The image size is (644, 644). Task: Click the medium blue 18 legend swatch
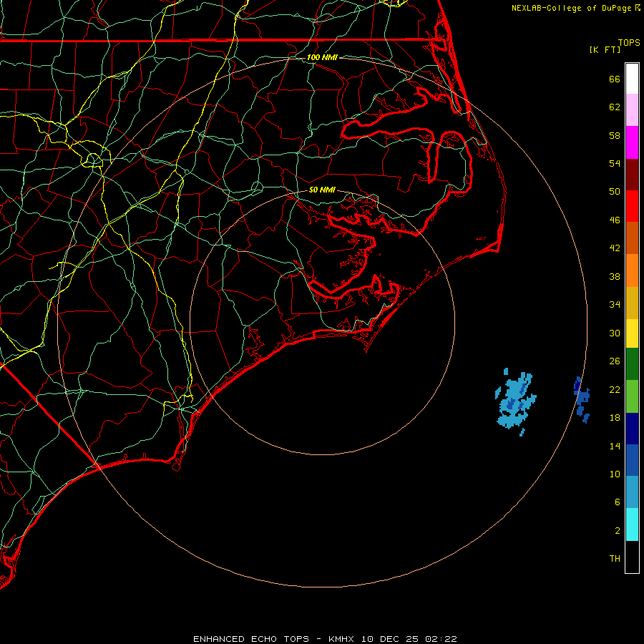click(x=632, y=460)
